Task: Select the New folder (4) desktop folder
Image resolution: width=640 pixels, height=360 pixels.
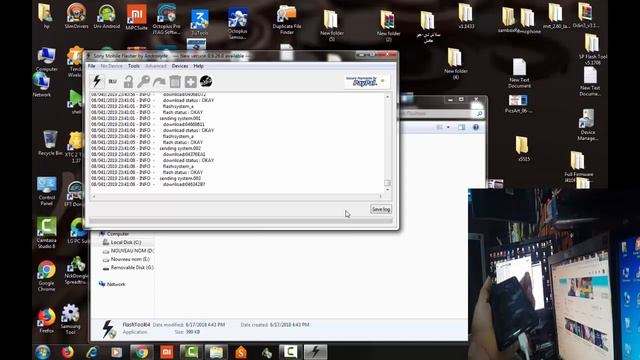Action: coord(456,64)
